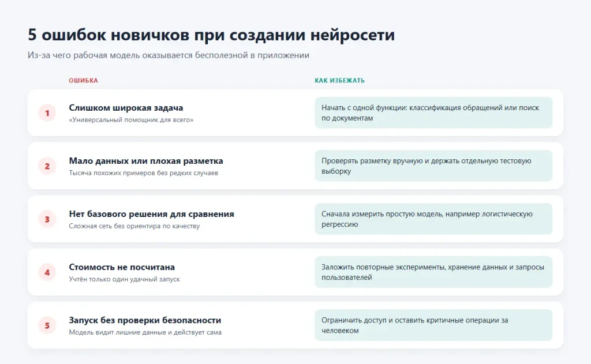Click the tip "Сначала измерить простую модель"
Screen dimensions: 591x364
433,219
